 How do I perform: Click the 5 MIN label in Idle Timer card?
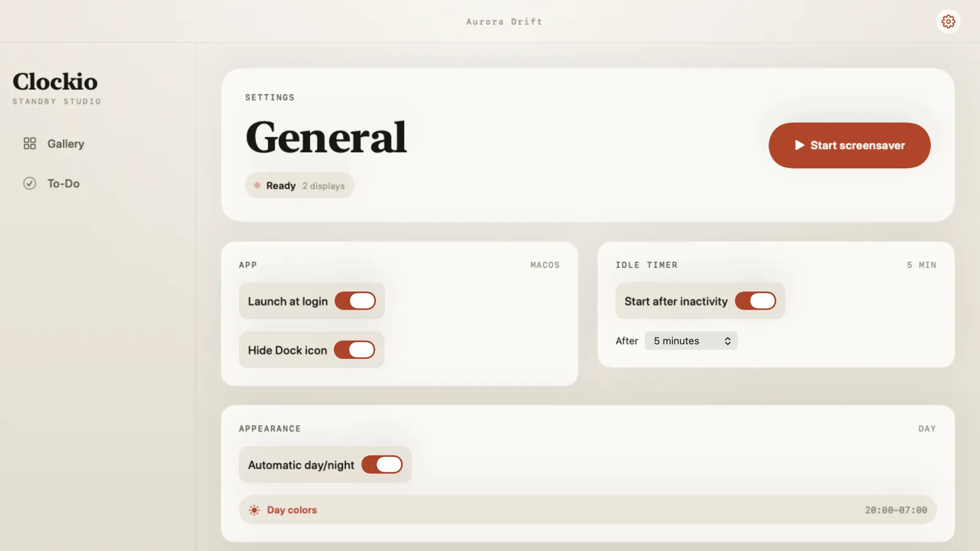922,265
